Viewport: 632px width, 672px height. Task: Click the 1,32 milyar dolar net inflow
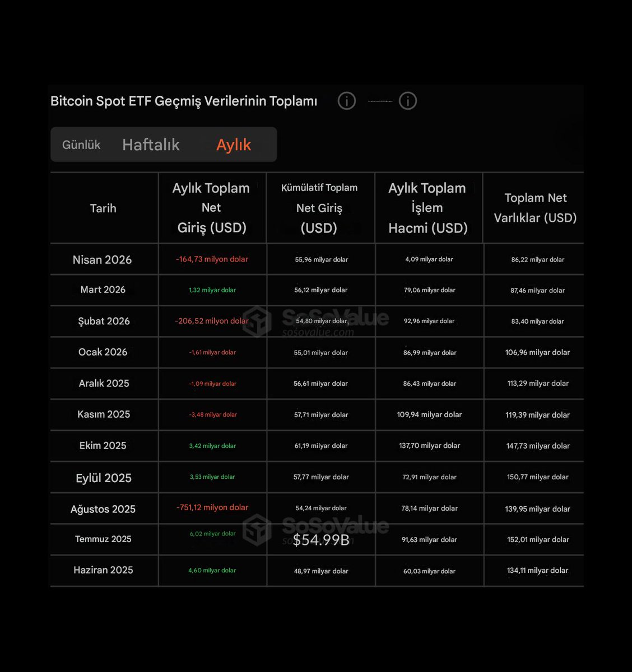pyautogui.click(x=212, y=290)
